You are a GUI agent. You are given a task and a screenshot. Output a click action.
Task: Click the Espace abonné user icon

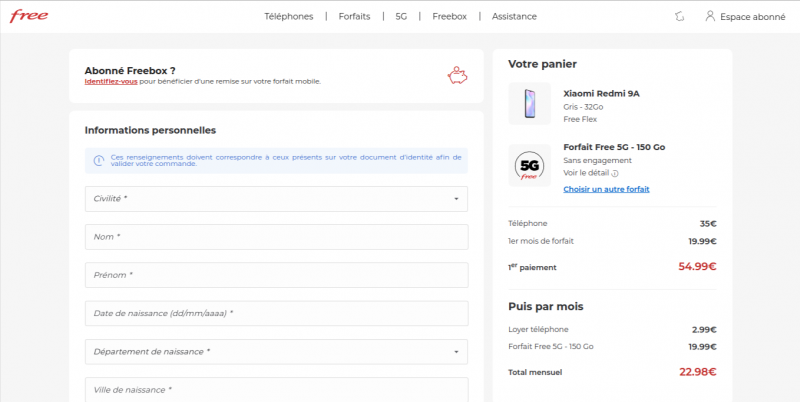tap(710, 16)
